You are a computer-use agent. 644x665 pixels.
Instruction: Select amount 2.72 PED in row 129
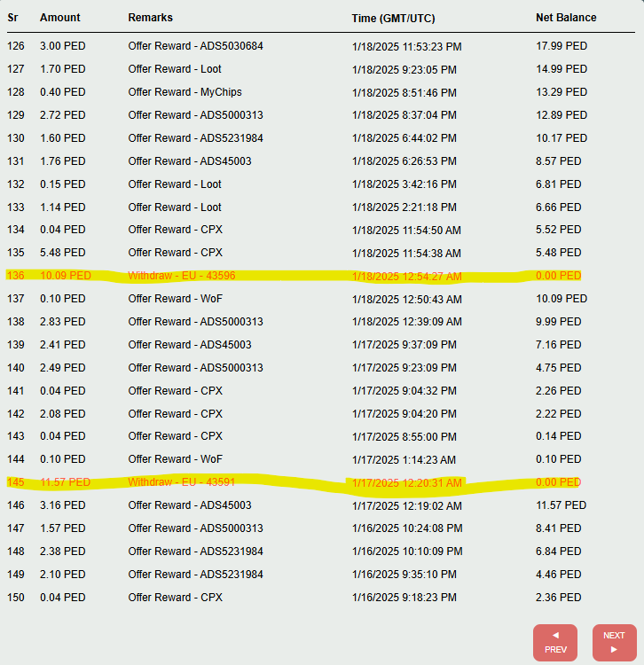[63, 115]
